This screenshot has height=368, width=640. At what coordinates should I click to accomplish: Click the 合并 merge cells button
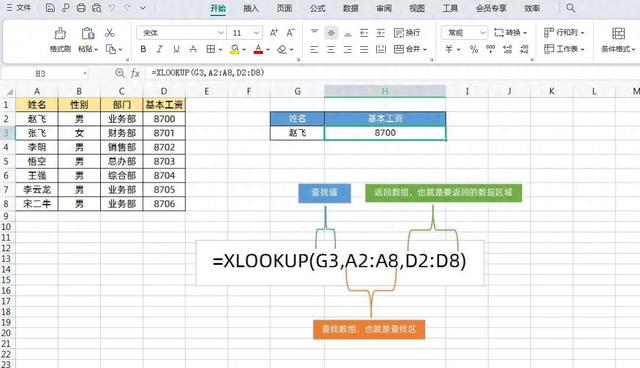pyautogui.click(x=410, y=49)
